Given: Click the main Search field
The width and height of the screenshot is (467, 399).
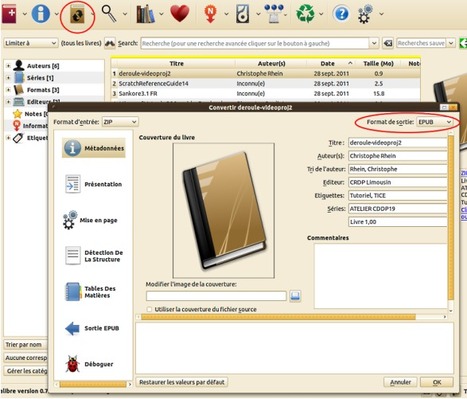Looking at the screenshot, I should (x=255, y=43).
